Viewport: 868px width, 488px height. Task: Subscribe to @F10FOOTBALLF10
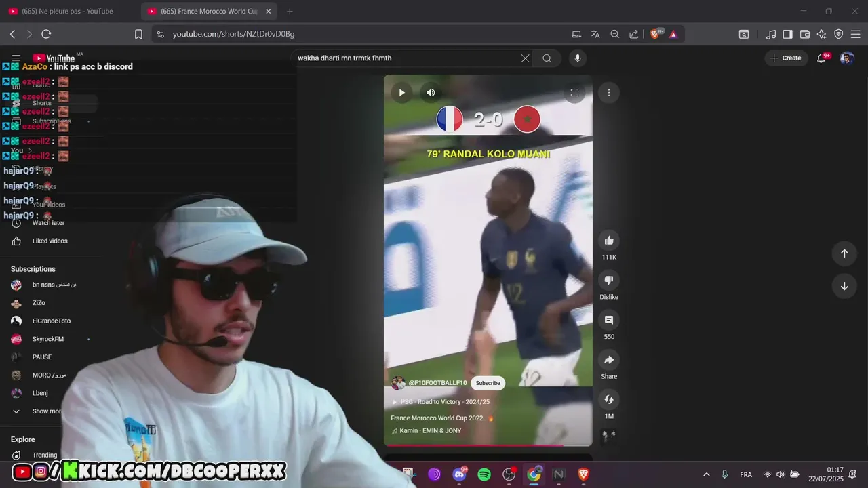488,383
